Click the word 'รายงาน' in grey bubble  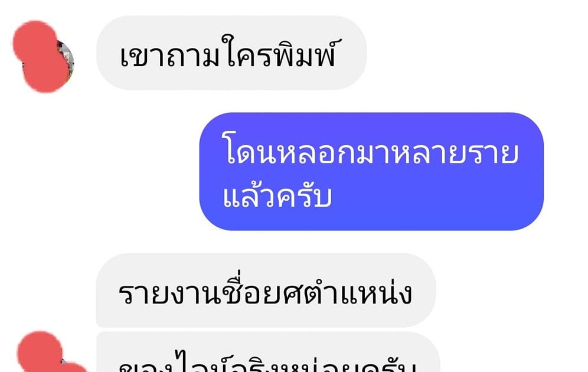[169, 295]
